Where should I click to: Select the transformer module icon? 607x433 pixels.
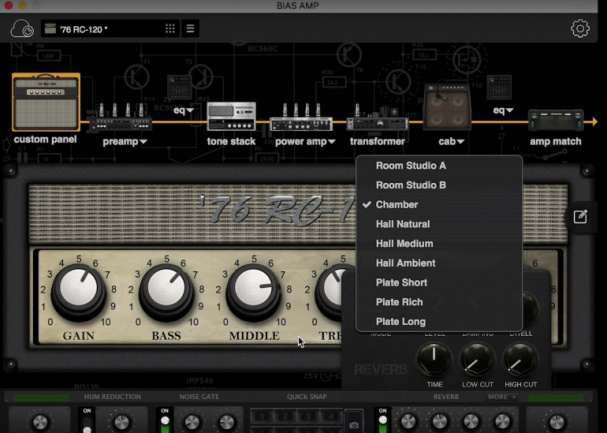click(377, 118)
